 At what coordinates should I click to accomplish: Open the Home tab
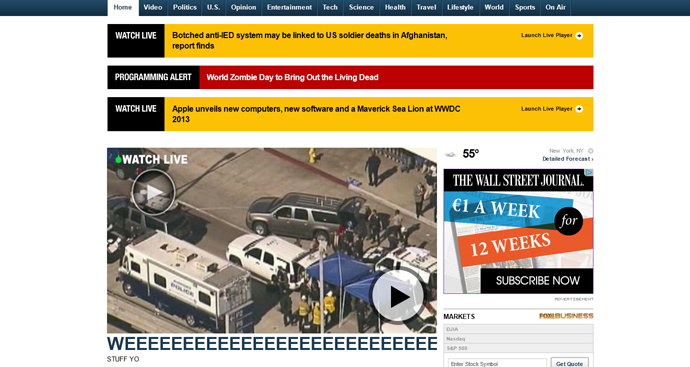pyautogui.click(x=123, y=7)
